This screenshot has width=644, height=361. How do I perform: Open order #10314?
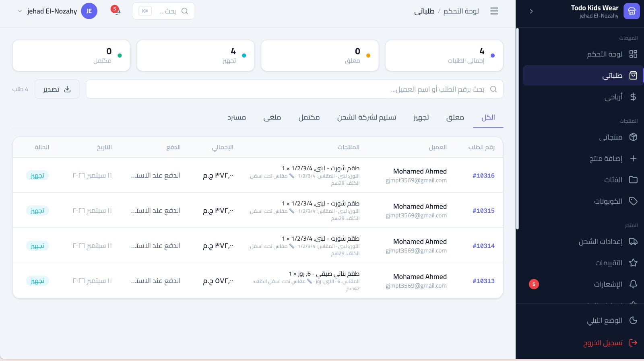click(483, 245)
